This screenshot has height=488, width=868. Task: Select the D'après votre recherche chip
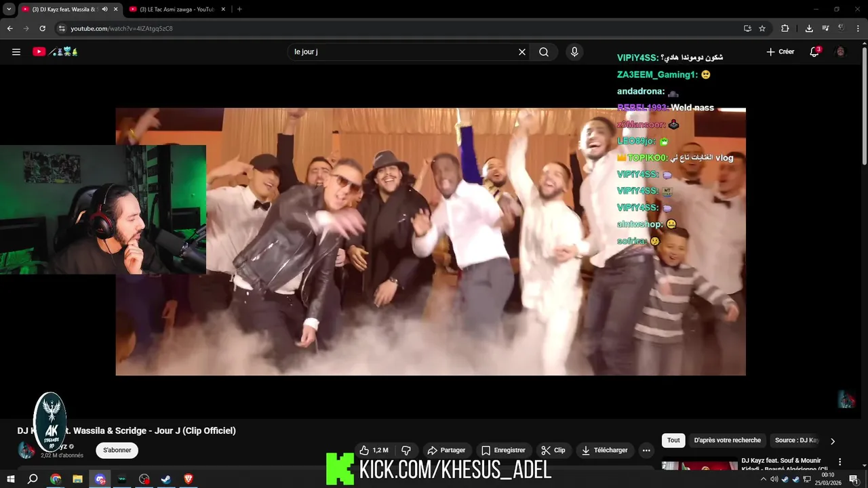728,441
